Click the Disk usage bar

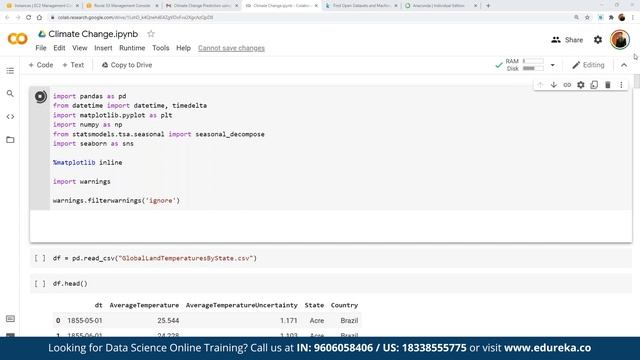point(533,69)
